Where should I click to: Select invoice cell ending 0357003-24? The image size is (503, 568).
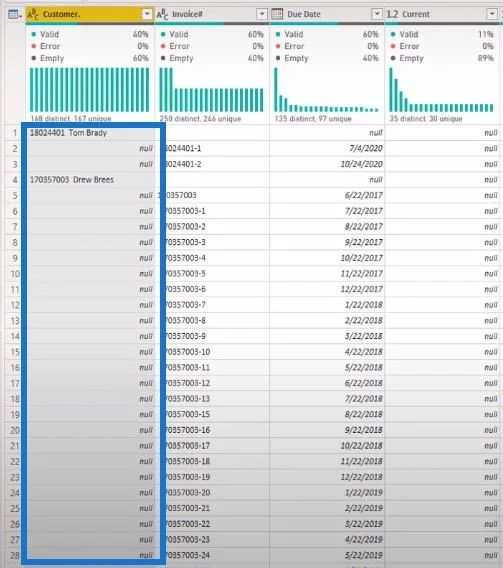coord(212,555)
